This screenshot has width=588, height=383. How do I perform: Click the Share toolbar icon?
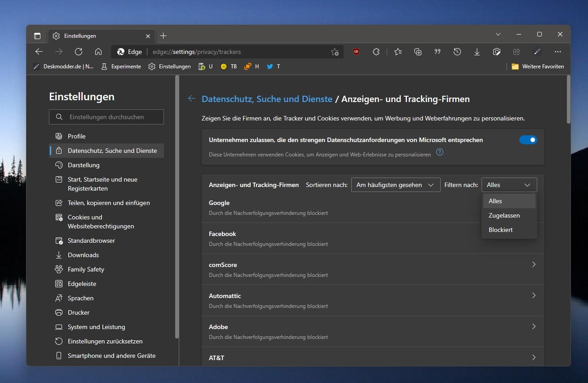click(x=517, y=52)
